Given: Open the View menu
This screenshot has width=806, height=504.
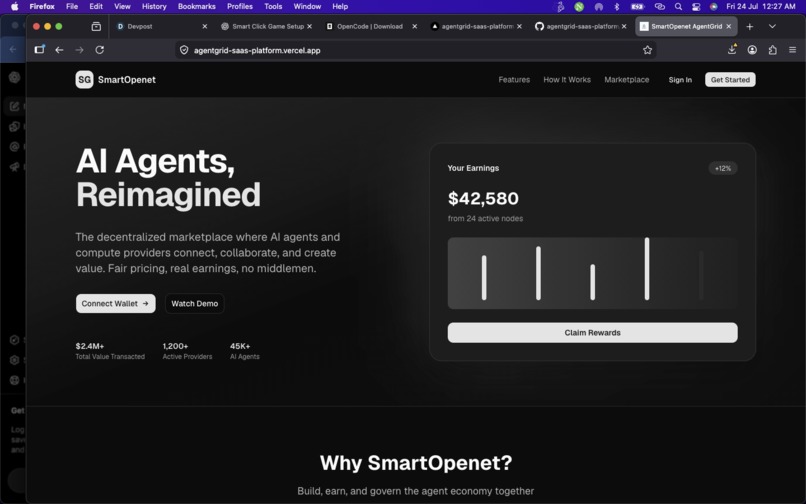Looking at the screenshot, I should coord(122,7).
